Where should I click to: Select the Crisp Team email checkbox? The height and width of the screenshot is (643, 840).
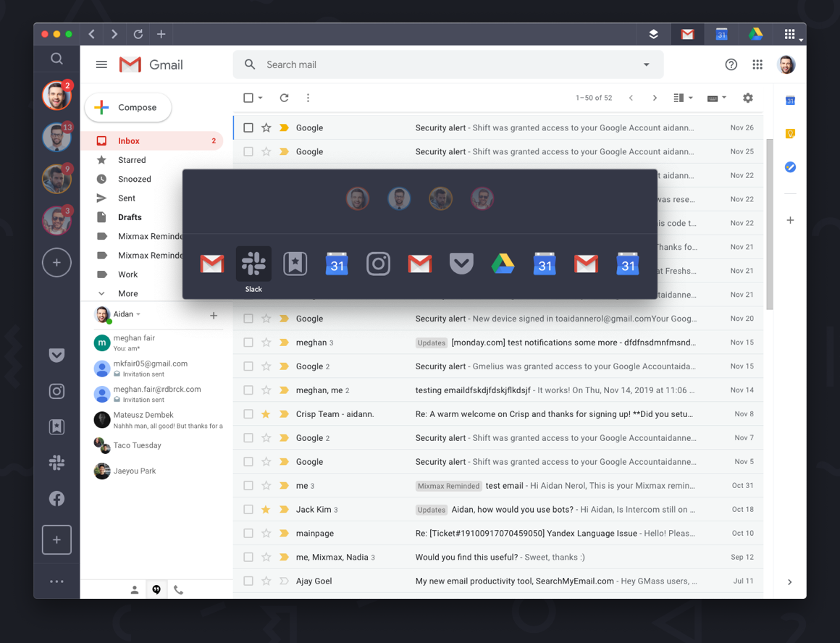pyautogui.click(x=248, y=413)
